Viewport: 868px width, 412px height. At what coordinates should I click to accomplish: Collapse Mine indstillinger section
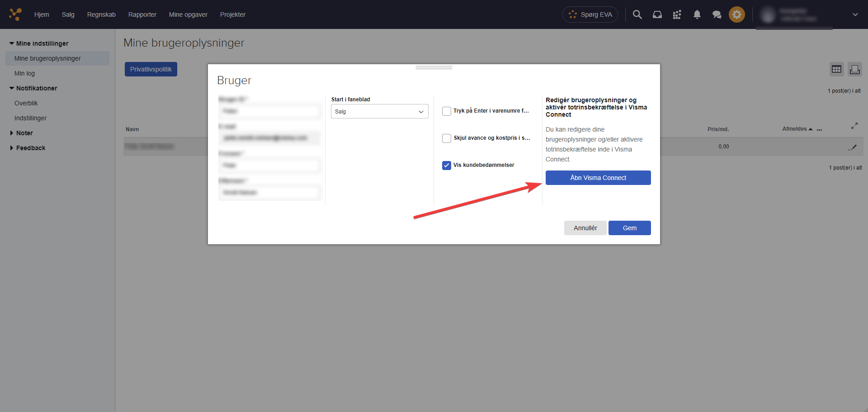[x=39, y=43]
